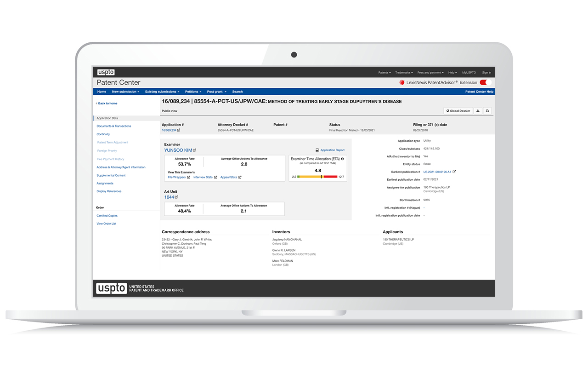The width and height of the screenshot is (588, 368).
Task: Open Art Unit 1644 details
Action: [x=169, y=197]
